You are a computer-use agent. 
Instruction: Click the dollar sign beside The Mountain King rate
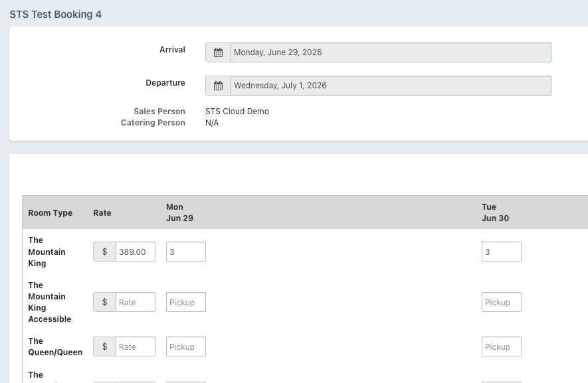coord(104,252)
